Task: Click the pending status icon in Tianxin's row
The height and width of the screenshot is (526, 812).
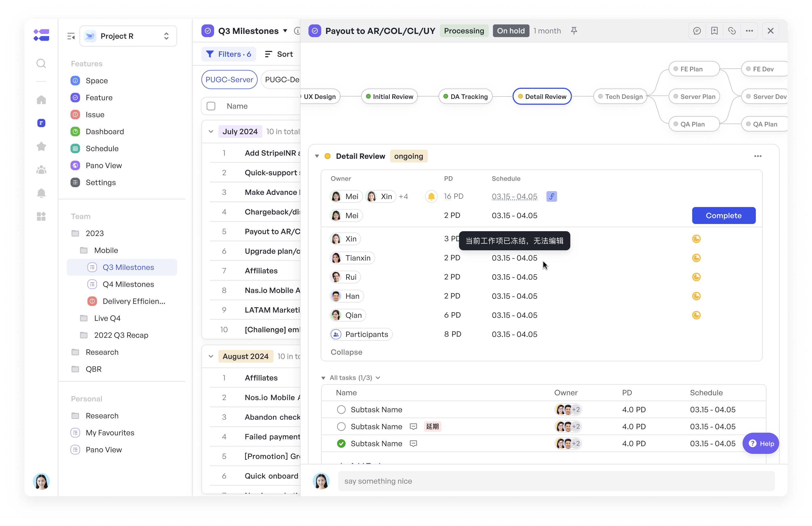Action: [x=696, y=258]
